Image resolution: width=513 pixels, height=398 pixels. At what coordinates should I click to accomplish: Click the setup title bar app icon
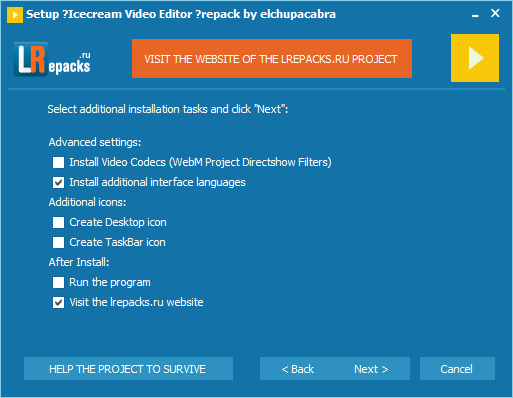[15, 15]
